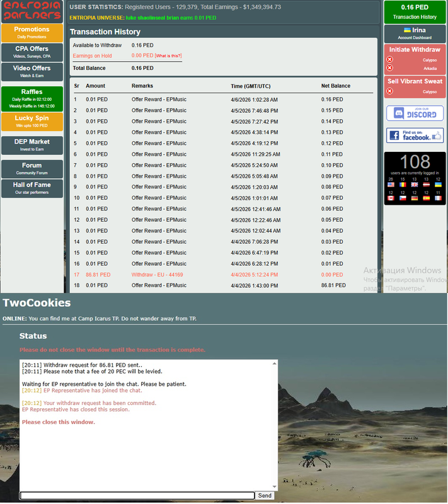Click the Remarks column header
448x504 pixels.
142,86
